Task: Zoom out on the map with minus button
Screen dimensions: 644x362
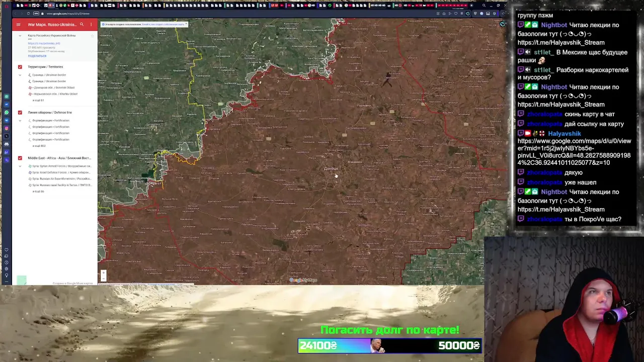Action: [103, 278]
